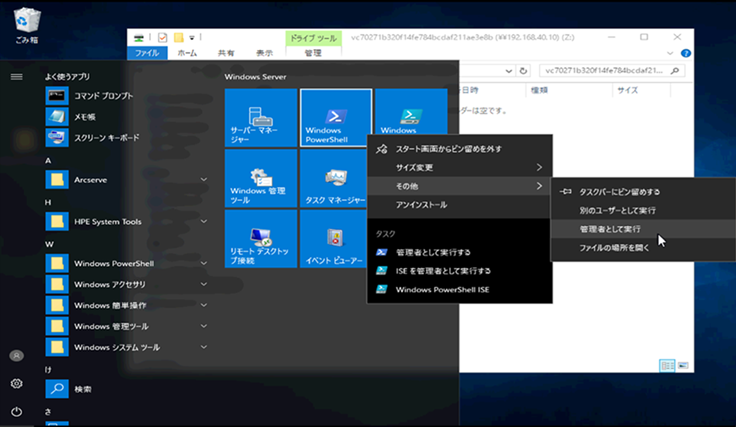736x427 pixels.
Task: Run 管理者として実行する task
Action: tap(460, 252)
